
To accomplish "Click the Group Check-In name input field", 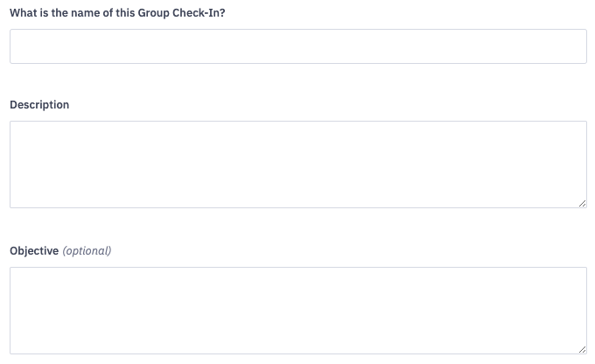I will pos(297,46).
